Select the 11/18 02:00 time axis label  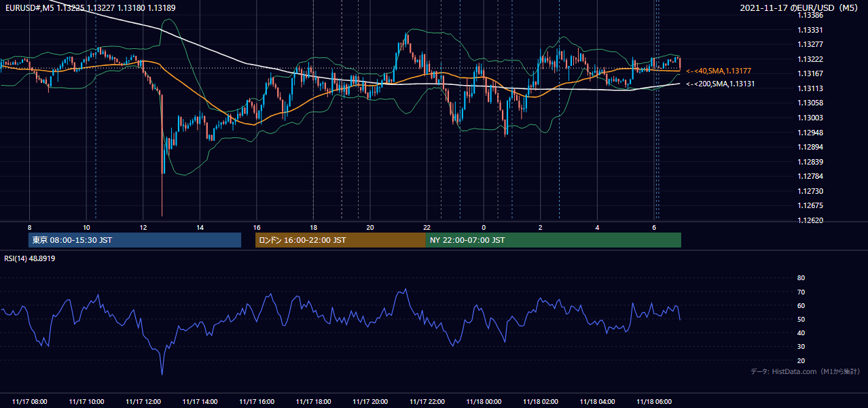(x=541, y=402)
